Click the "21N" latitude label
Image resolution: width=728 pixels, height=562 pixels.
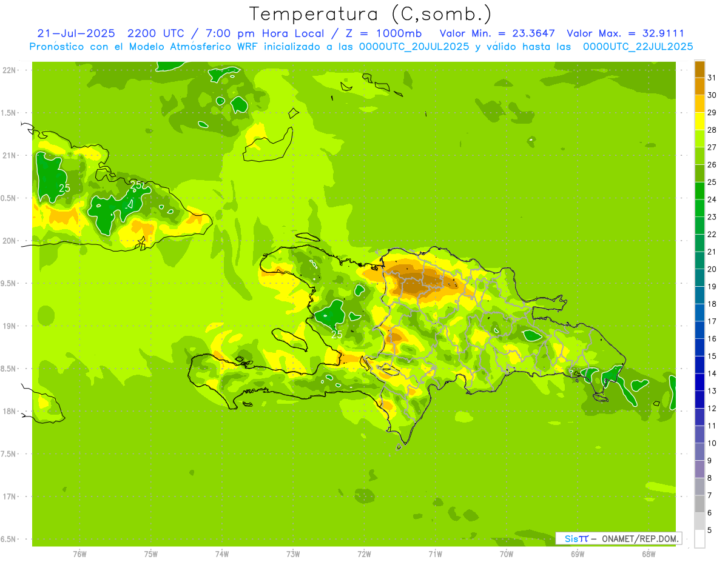pyautogui.click(x=9, y=155)
